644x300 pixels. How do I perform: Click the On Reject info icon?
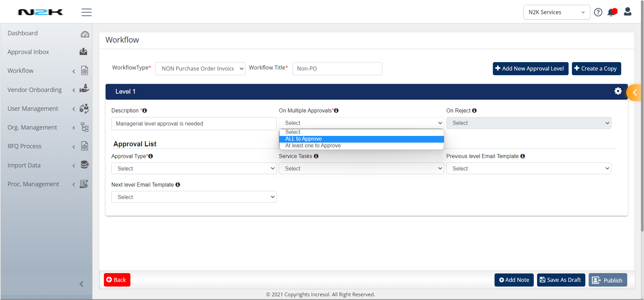point(474,110)
